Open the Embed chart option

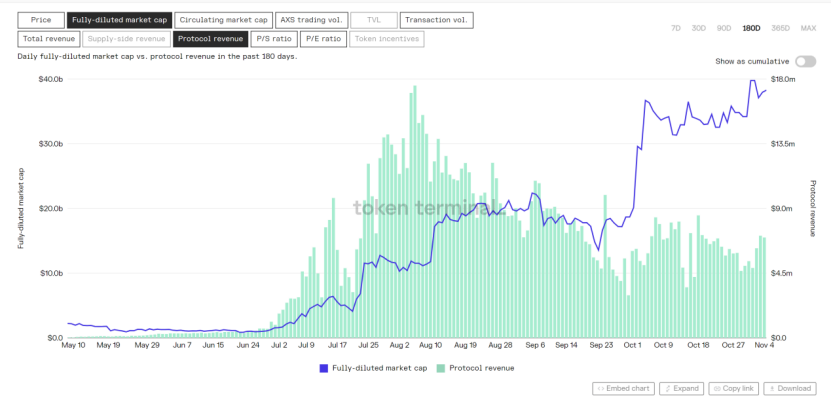click(624, 389)
